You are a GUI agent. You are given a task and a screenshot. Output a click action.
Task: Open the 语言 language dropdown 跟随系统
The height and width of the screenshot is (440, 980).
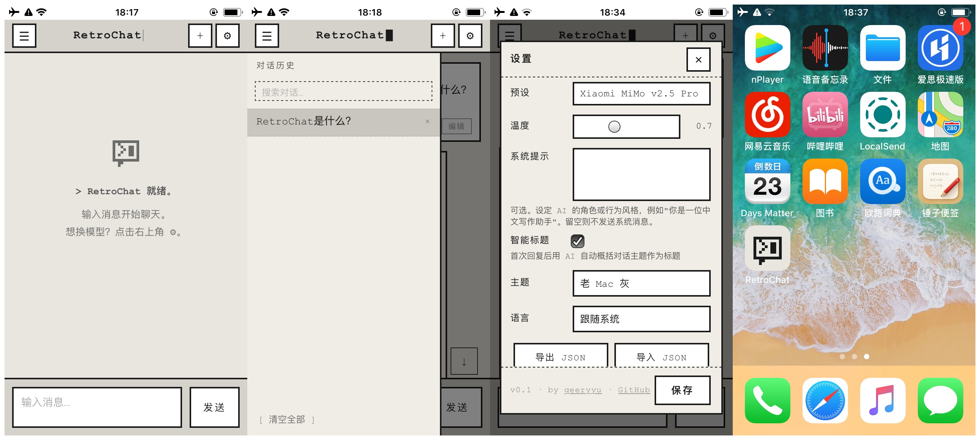(641, 319)
